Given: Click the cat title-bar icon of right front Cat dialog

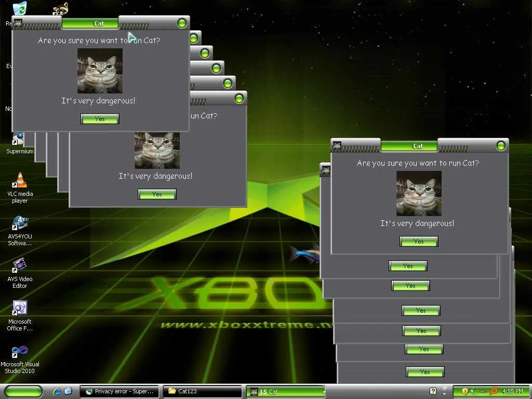Looking at the screenshot, I should pyautogui.click(x=337, y=145).
